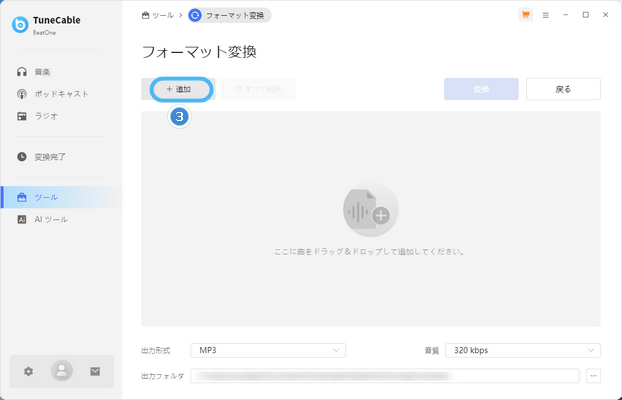
Task: Click the すべて削除 button
Action: point(258,89)
